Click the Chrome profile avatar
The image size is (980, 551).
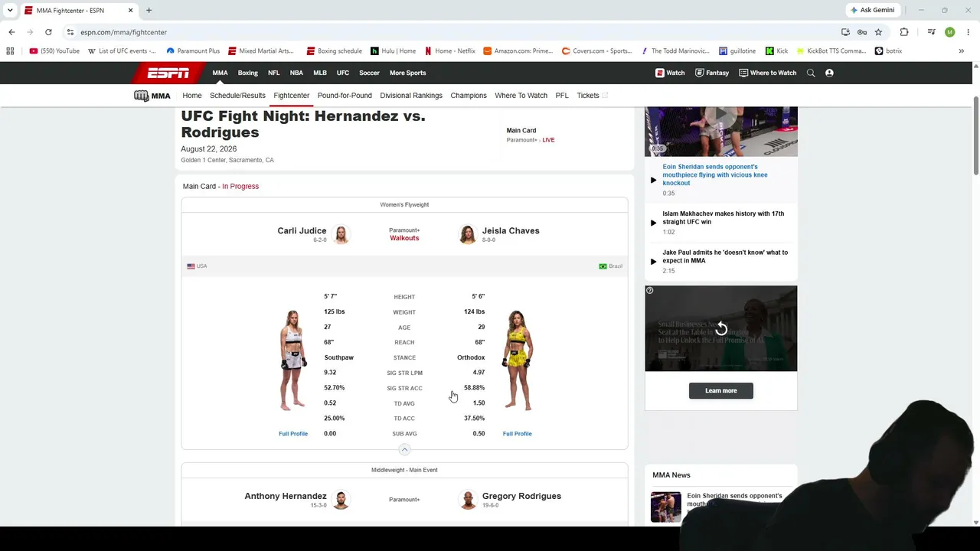950,32
